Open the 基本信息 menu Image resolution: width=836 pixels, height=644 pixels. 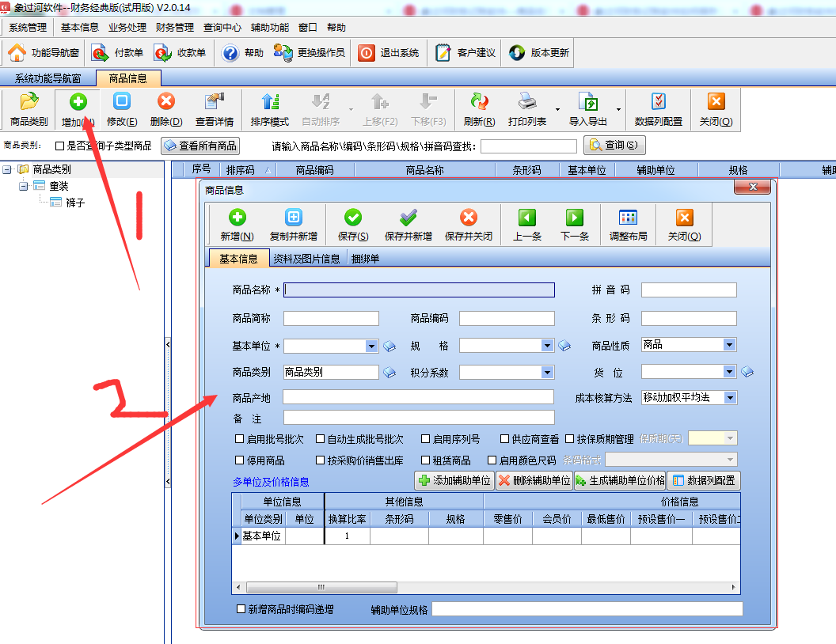point(79,28)
